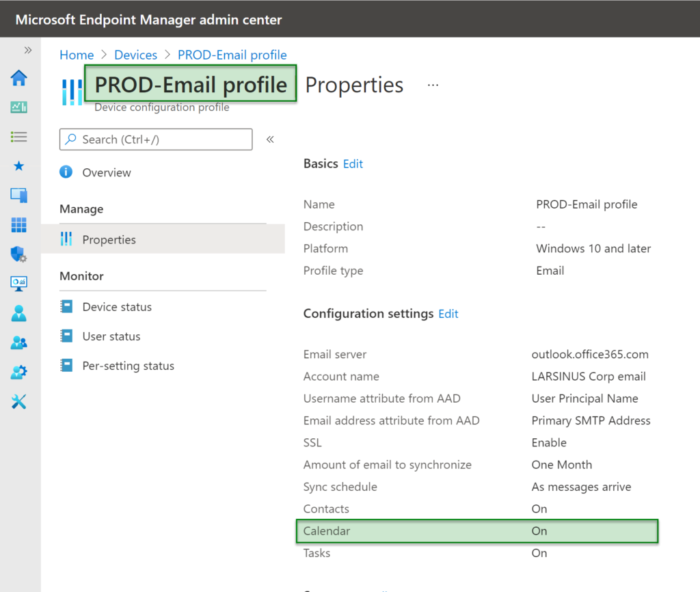700x592 pixels.
Task: Go to Home breadcrumb link
Action: click(x=77, y=55)
